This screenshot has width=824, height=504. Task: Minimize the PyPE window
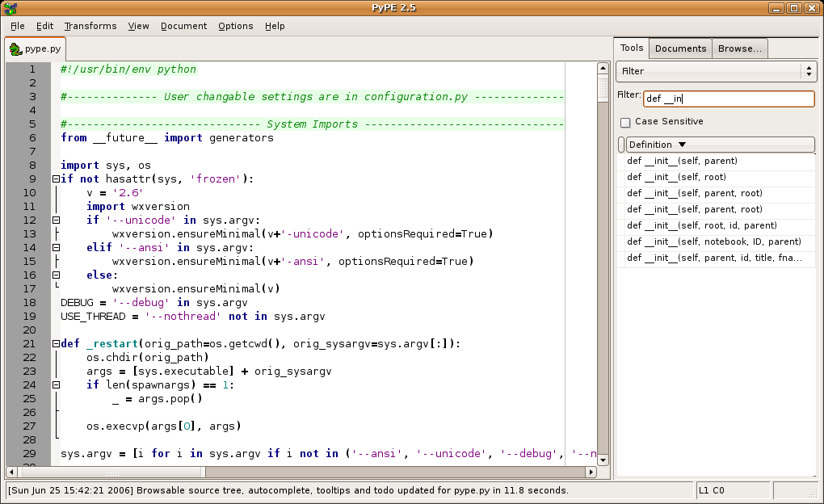click(x=776, y=8)
